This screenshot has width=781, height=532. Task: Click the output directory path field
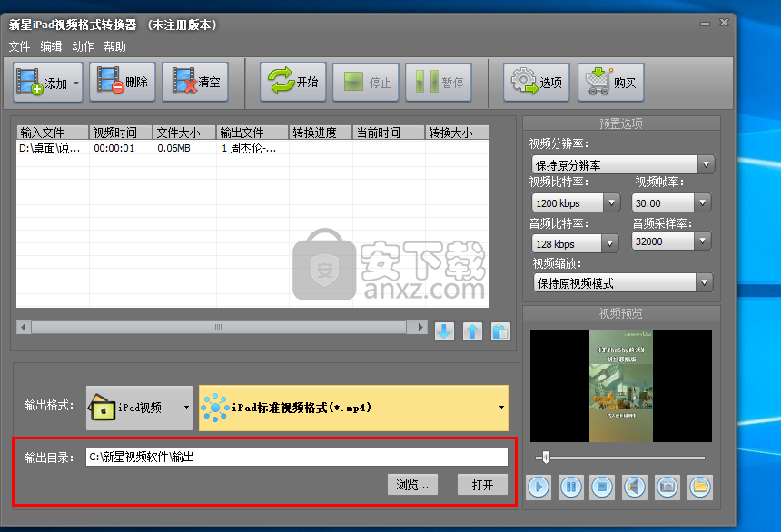pos(297,457)
